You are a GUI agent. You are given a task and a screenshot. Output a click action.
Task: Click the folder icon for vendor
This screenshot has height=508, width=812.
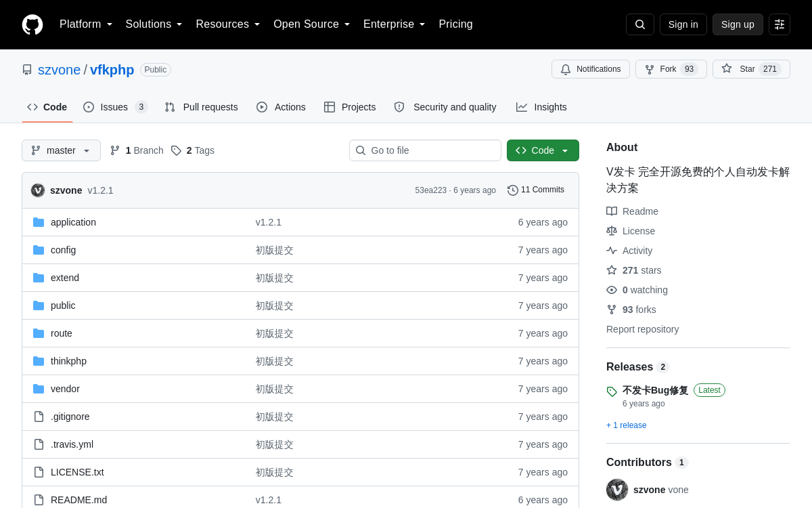click(x=39, y=389)
